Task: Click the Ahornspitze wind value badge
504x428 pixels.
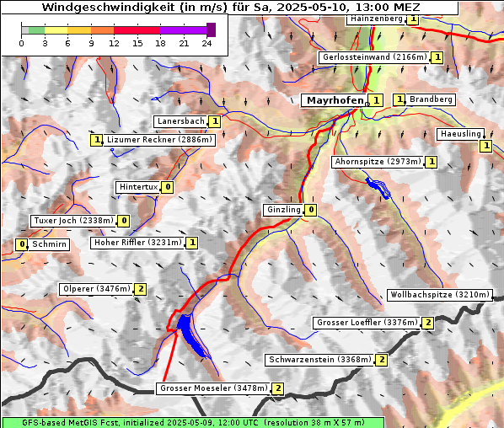Action: (x=432, y=162)
